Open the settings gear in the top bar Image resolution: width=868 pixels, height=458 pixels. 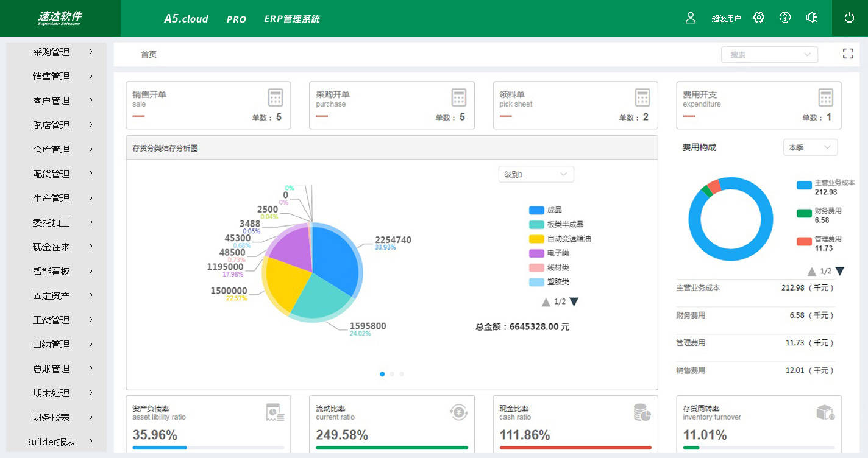pyautogui.click(x=758, y=18)
